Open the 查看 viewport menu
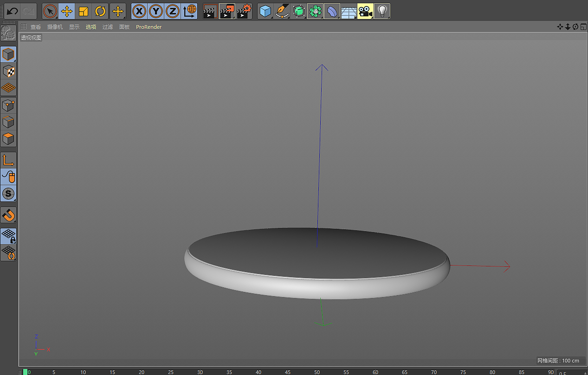588x375 pixels. (x=36, y=27)
